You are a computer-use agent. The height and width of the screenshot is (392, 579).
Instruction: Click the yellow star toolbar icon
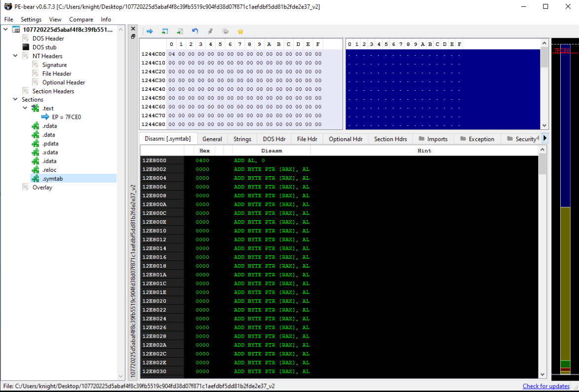240,32
